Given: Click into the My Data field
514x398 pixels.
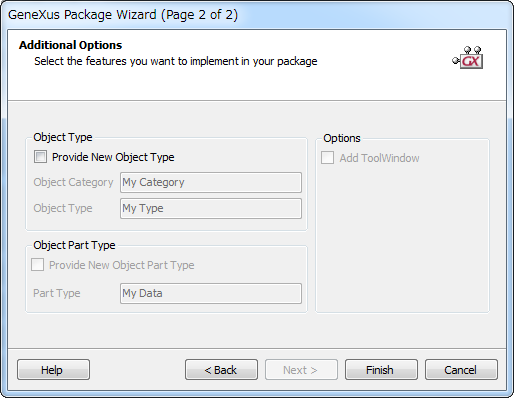Looking at the screenshot, I should [x=211, y=293].
